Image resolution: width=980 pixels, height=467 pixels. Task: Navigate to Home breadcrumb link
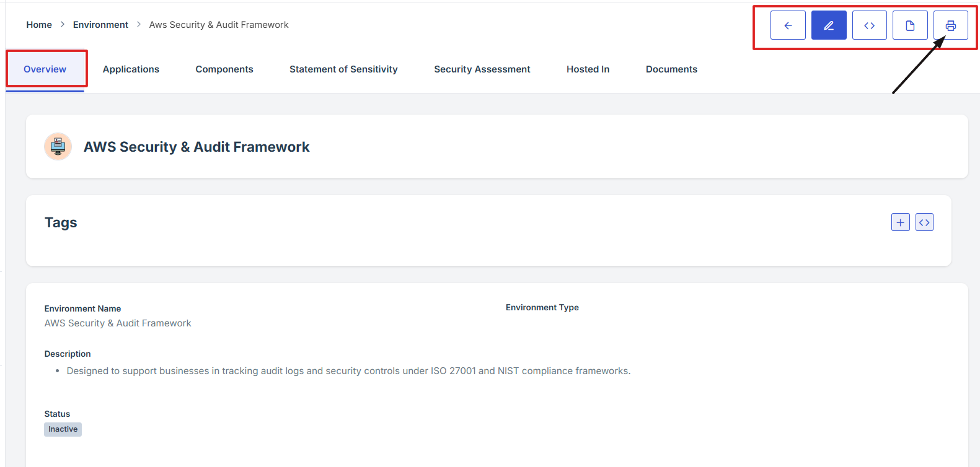(39, 25)
